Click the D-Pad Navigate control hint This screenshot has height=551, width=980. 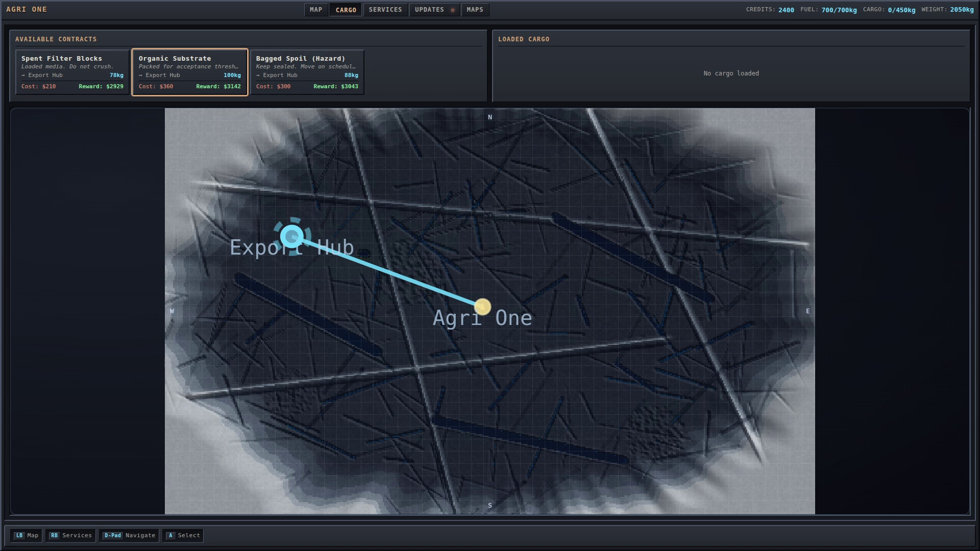tap(129, 535)
